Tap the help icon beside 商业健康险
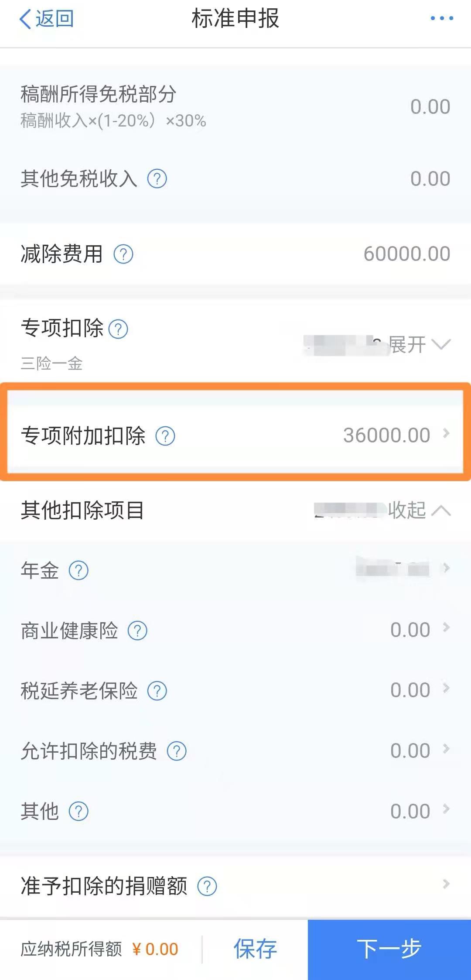Viewport: 471px width, 980px height. tap(137, 630)
